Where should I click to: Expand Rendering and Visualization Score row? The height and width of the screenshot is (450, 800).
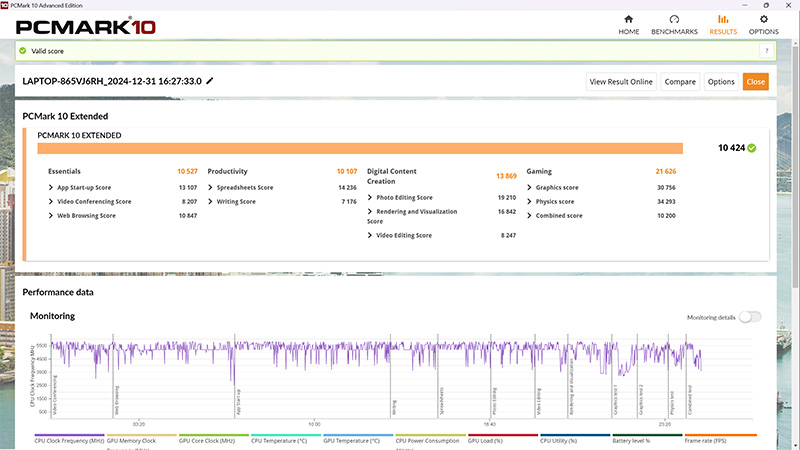coord(370,211)
